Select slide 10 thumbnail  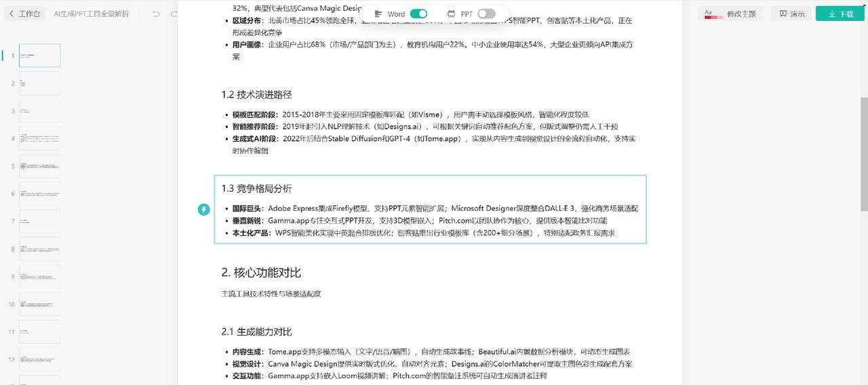(x=39, y=304)
